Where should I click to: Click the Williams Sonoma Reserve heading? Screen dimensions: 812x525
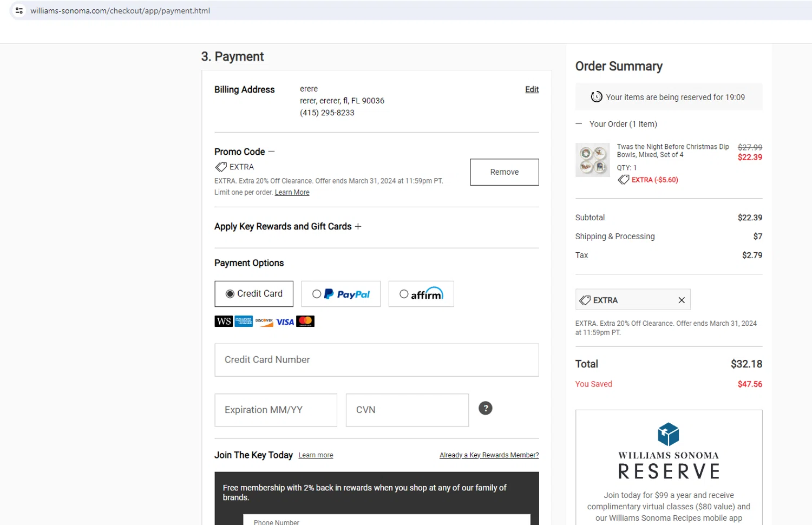[669, 464]
